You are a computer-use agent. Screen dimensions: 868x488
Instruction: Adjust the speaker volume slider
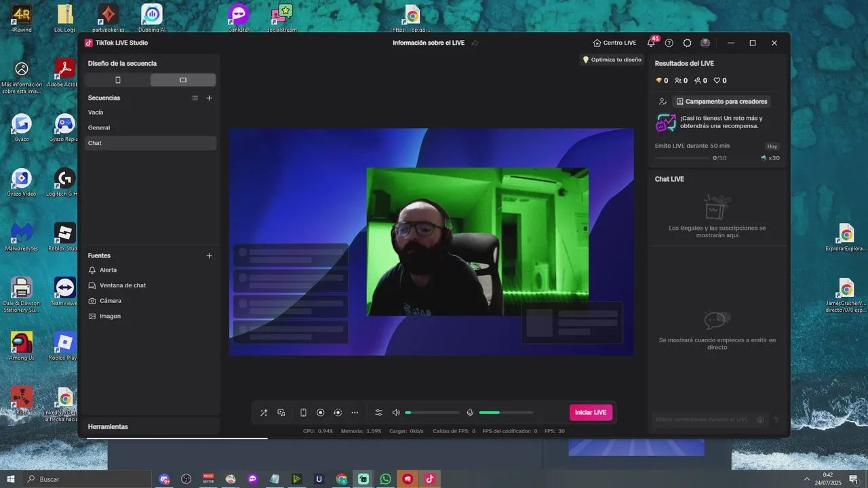pyautogui.click(x=432, y=413)
